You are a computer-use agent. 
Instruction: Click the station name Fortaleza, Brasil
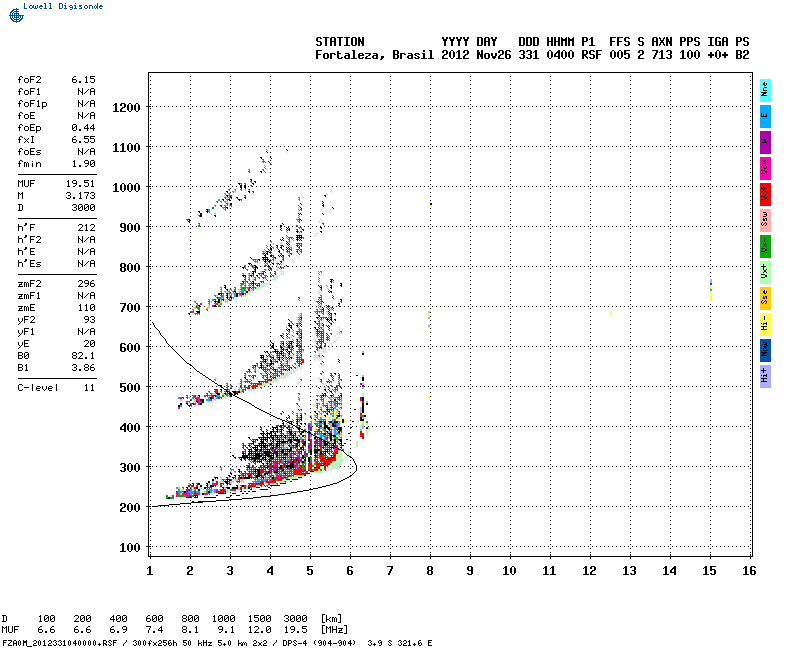pos(374,55)
